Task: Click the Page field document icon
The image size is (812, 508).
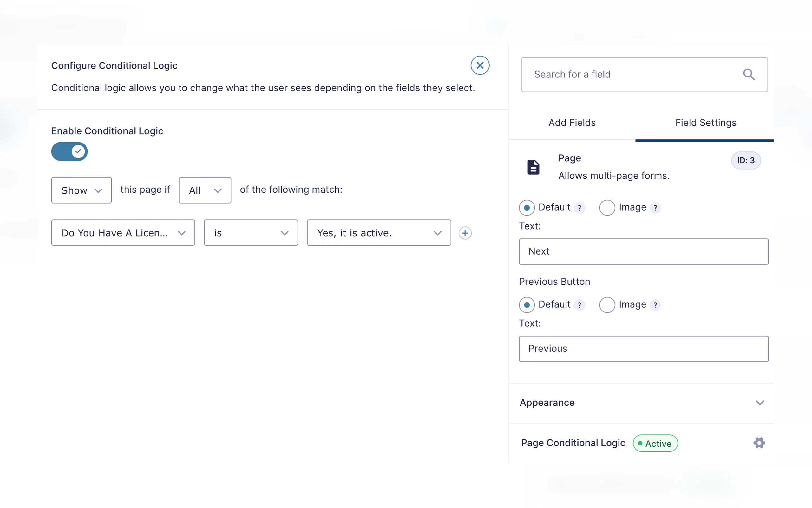Action: point(533,167)
